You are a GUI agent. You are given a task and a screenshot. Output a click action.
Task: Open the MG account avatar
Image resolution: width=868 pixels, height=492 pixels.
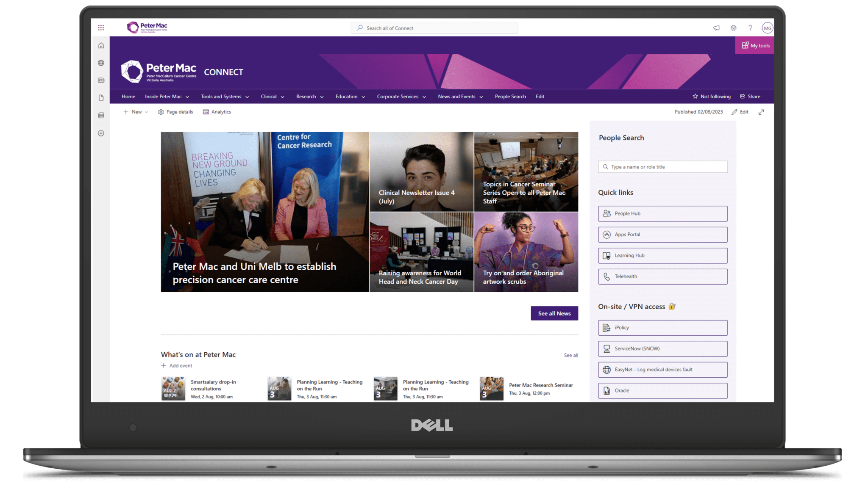767,28
